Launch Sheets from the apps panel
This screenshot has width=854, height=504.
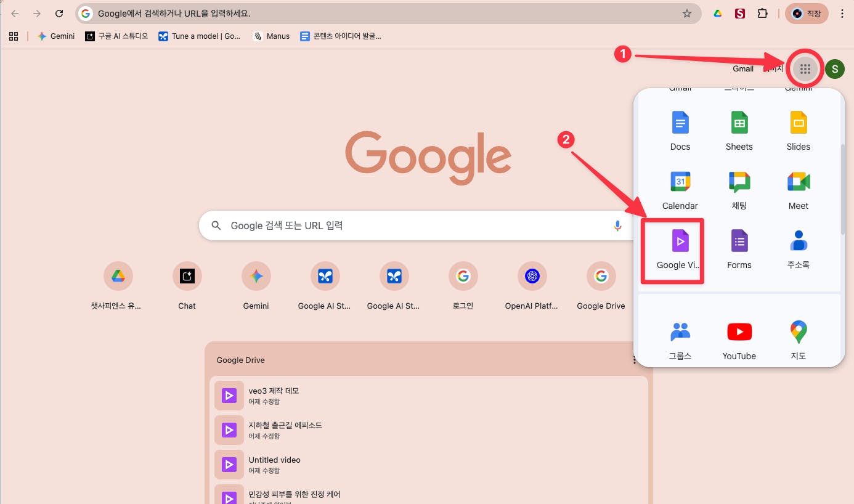click(739, 131)
